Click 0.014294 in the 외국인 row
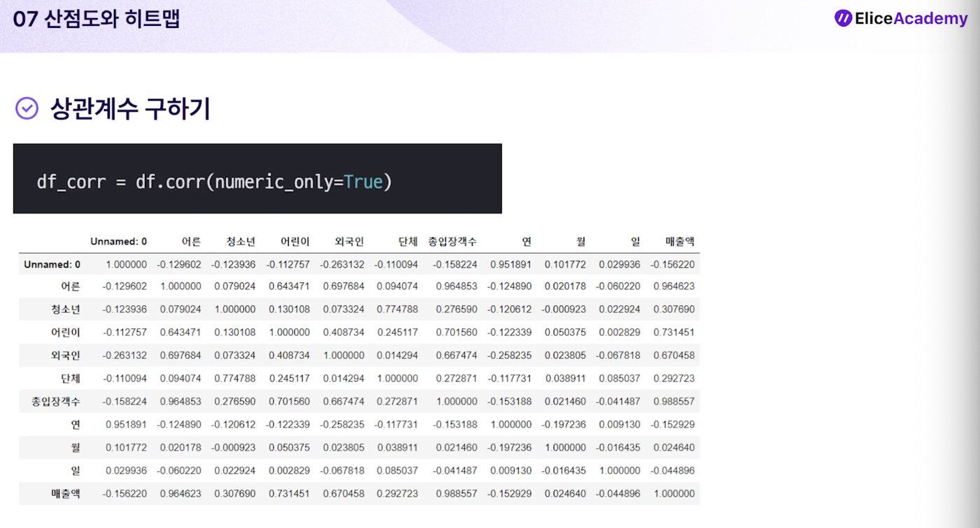This screenshot has height=528, width=980. pyautogui.click(x=398, y=355)
